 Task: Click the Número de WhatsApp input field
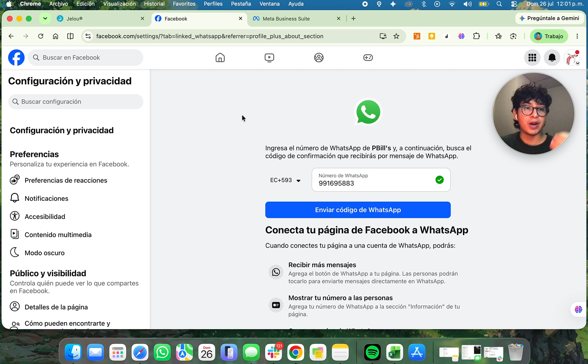click(x=381, y=180)
